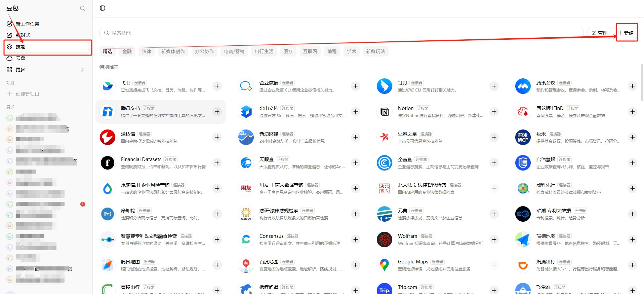Open the 同花顺 iFinD connector logo
This screenshot has height=294, width=644.
click(x=523, y=112)
